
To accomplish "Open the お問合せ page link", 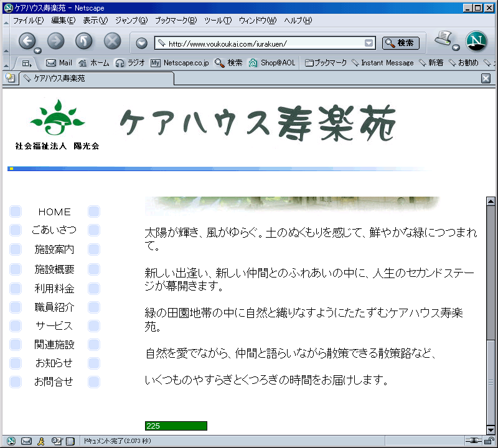I will point(54,381).
